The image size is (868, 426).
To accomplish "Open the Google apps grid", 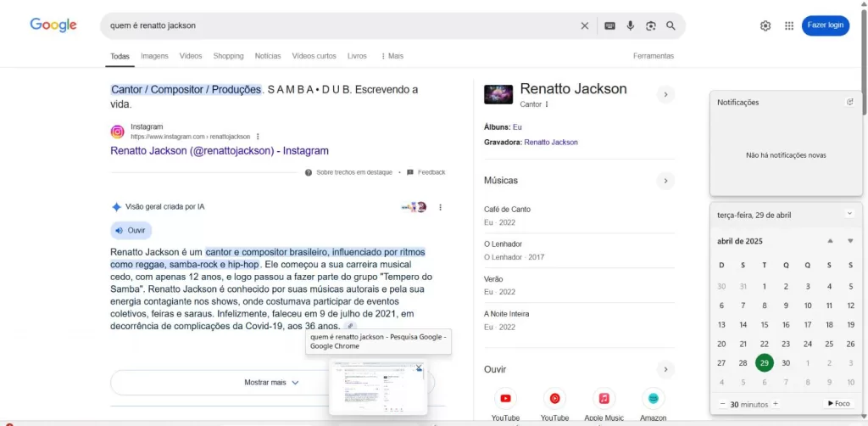I will click(x=789, y=25).
